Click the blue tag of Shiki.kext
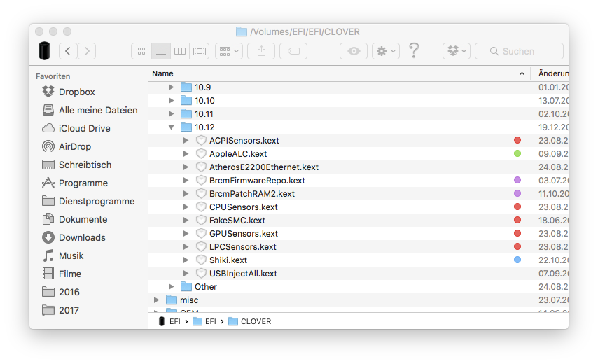The height and width of the screenshot is (364, 598). pos(517,260)
